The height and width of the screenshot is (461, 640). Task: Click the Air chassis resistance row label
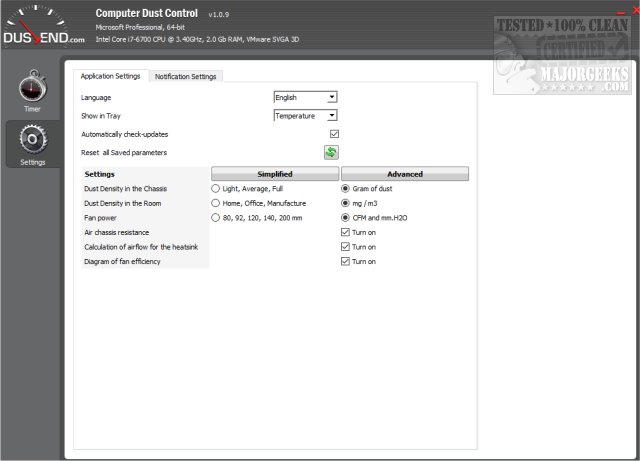117,232
